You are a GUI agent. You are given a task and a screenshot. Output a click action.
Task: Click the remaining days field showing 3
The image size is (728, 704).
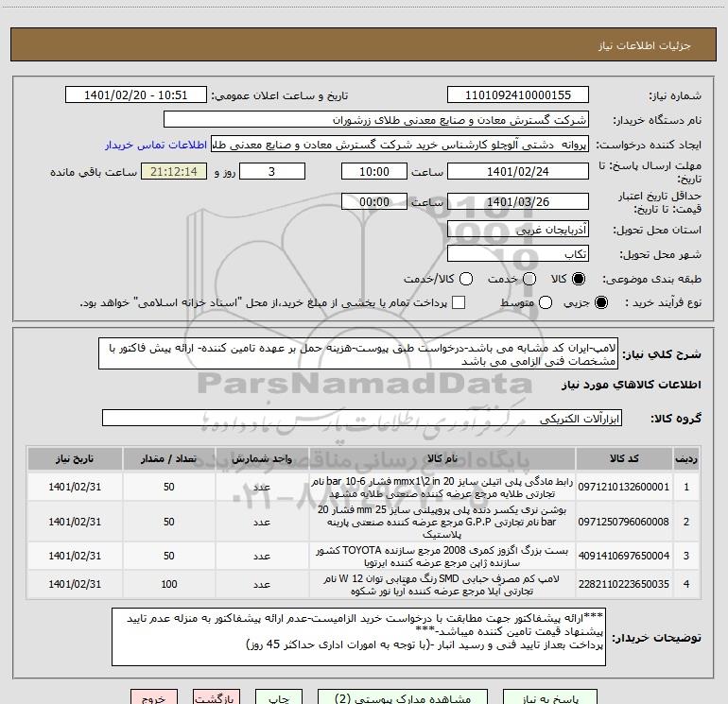(x=272, y=171)
